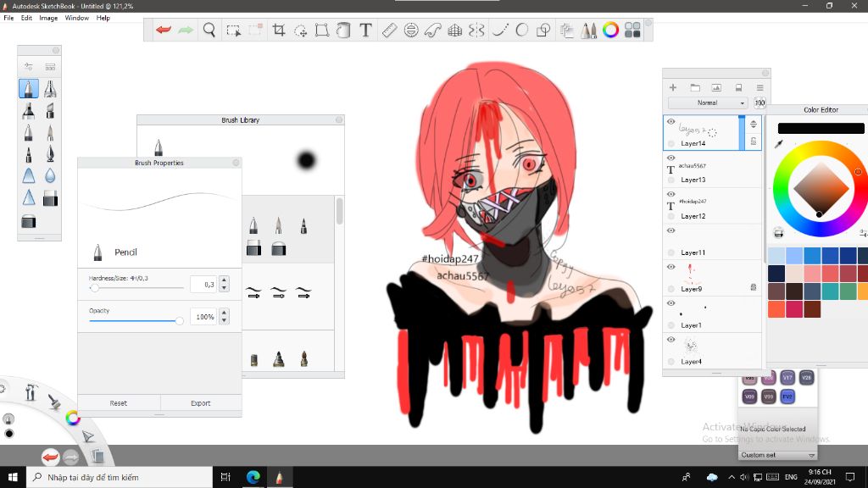Image resolution: width=868 pixels, height=488 pixels.
Task: Select the Predictive Stroke circle tool
Action: pos(521,30)
